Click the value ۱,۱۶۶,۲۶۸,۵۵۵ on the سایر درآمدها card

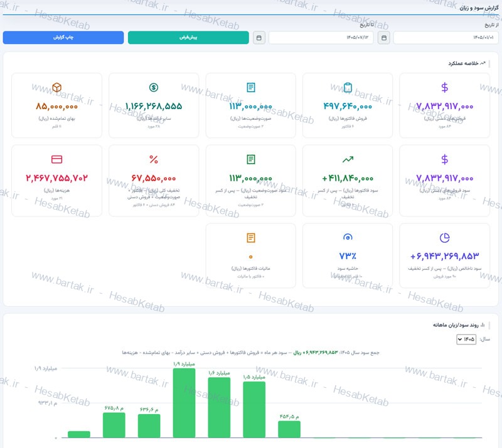coord(154,106)
